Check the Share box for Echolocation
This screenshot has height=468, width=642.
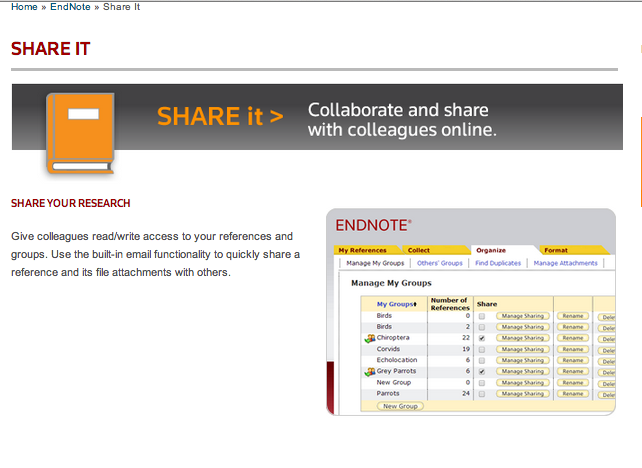482,361
